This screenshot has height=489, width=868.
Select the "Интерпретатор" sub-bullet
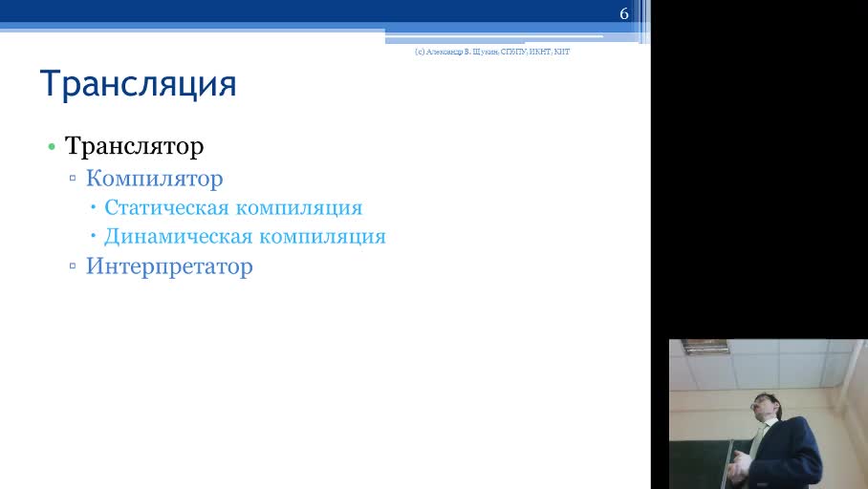(x=169, y=266)
